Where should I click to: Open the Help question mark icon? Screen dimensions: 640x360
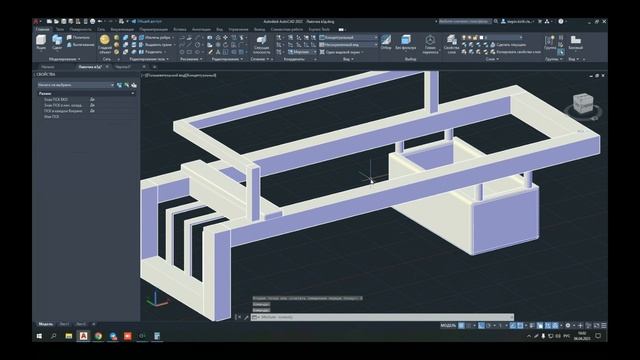click(561, 21)
